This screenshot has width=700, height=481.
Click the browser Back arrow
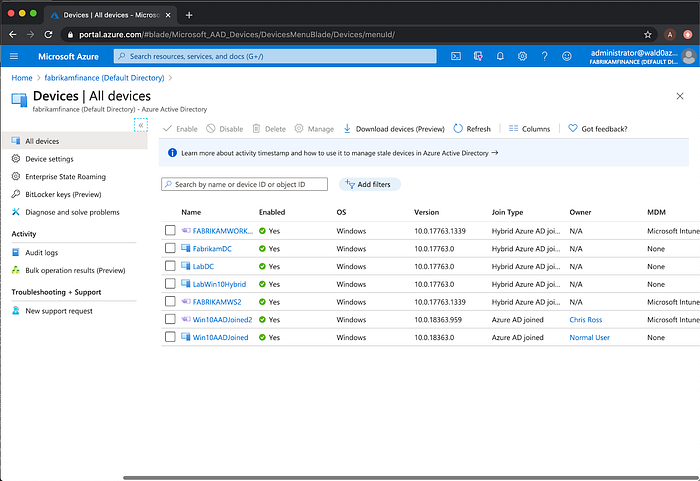12,34
